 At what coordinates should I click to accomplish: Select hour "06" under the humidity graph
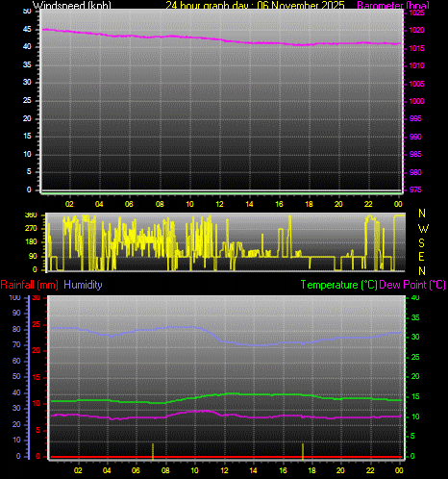coord(136,470)
